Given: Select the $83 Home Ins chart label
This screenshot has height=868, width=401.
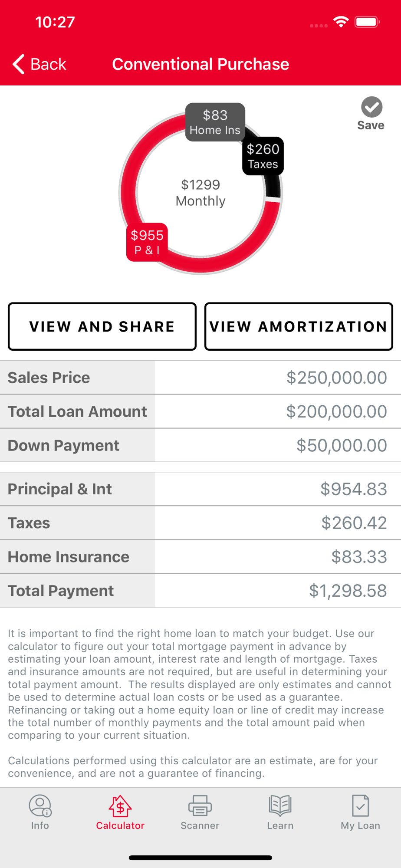Looking at the screenshot, I should click(x=215, y=122).
